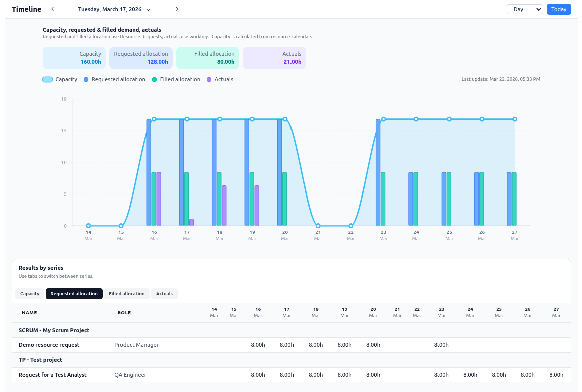Open the Day granularity dropdown
The height and width of the screenshot is (392, 582).
525,9
